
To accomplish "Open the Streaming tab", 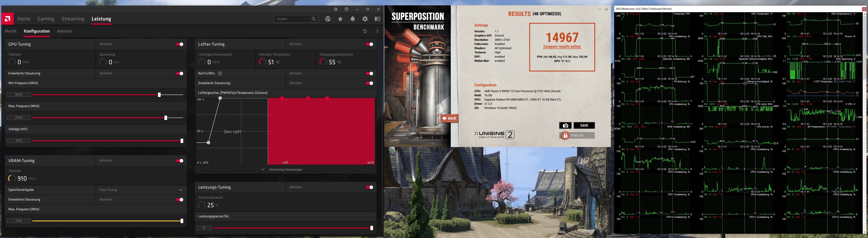I will [73, 19].
